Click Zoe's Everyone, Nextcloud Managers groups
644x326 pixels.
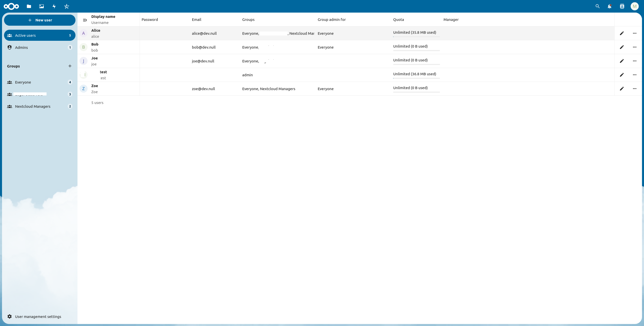(x=269, y=89)
